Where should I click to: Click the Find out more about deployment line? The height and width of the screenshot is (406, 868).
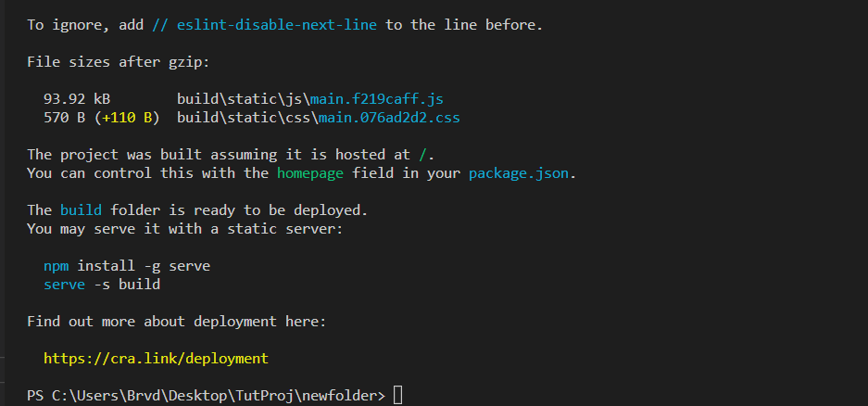coord(177,322)
